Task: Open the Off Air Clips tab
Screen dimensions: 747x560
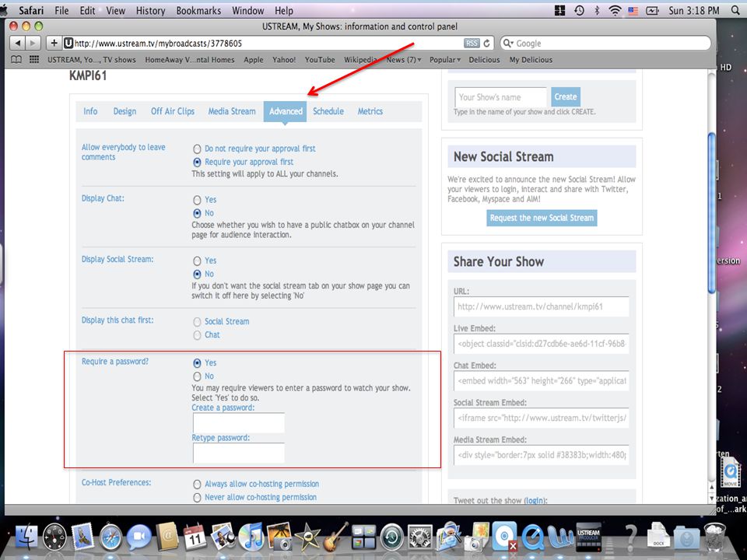Action: point(173,111)
